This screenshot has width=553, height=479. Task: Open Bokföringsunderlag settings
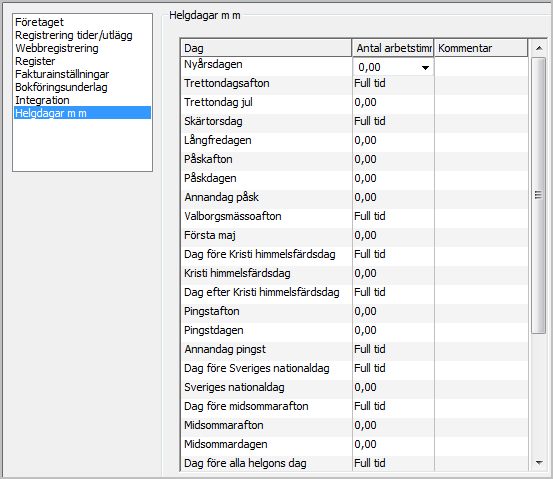pos(61,87)
